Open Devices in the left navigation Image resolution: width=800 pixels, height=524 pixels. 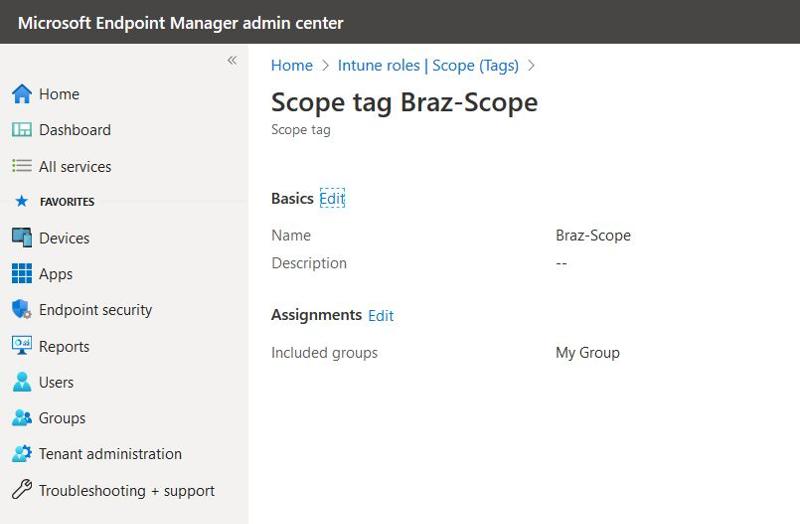tap(64, 238)
